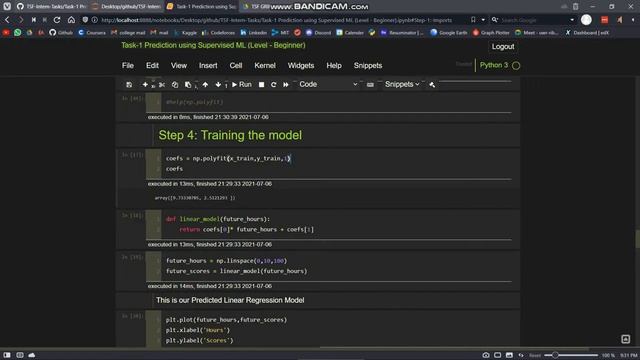The width and height of the screenshot is (640, 360).
Task: Open bookmark dropdown arrow beside bookmark icon
Action: point(483,20)
